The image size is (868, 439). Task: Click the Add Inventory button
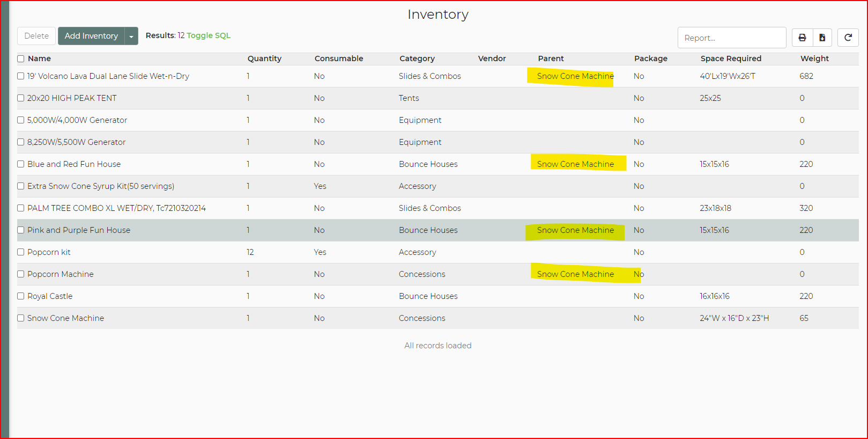pyautogui.click(x=91, y=36)
